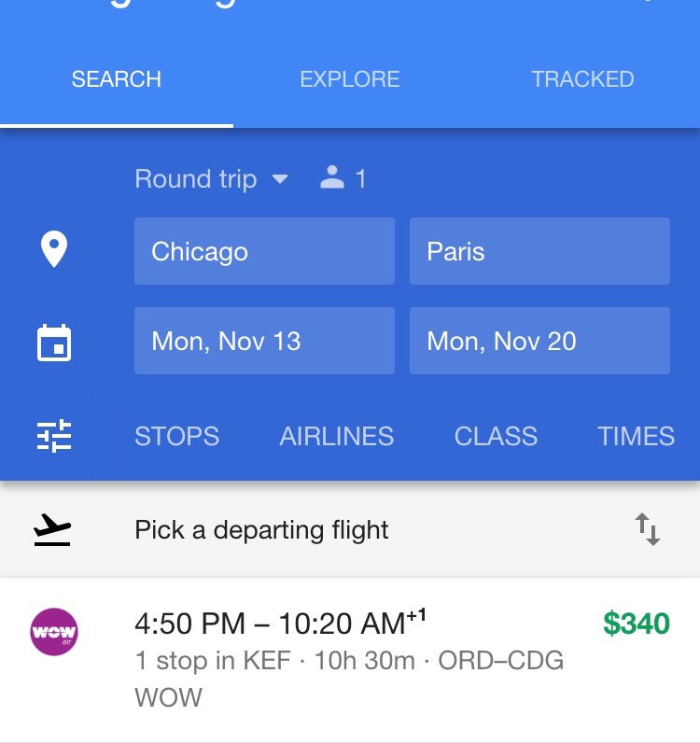Screen dimensions: 700x743
Task: Edit the Chicago origin field
Action: [x=264, y=251]
